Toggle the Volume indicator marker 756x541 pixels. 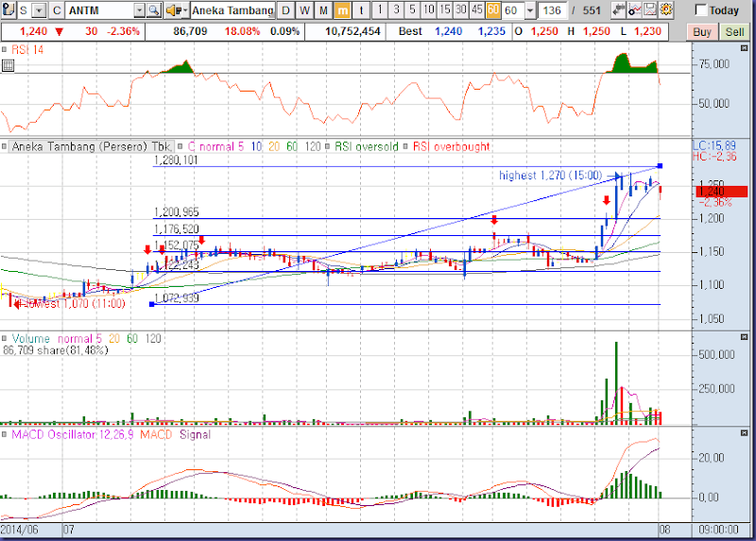[4, 338]
